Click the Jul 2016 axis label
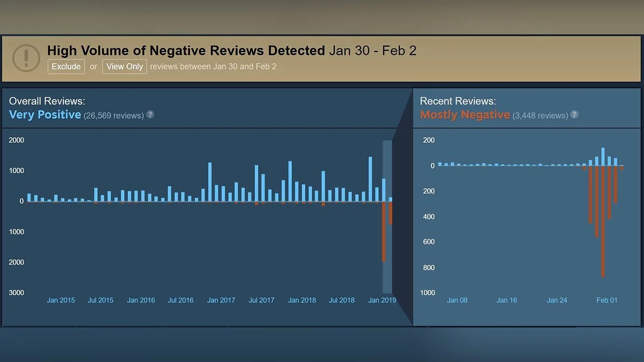The height and width of the screenshot is (362, 644). 181,300
